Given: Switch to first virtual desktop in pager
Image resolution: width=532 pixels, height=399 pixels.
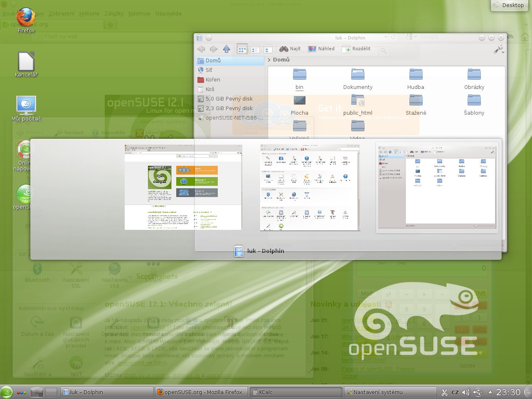Looking at the screenshot, I should 37,392.
